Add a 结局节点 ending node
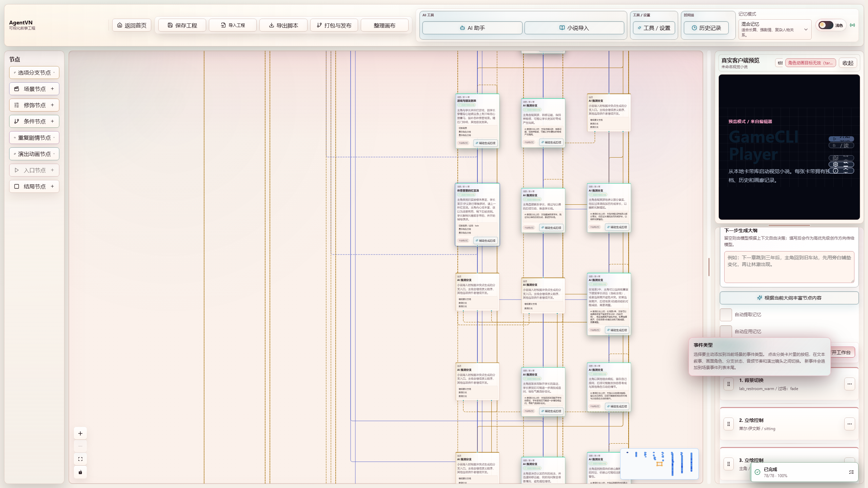868x488 pixels. (34, 186)
